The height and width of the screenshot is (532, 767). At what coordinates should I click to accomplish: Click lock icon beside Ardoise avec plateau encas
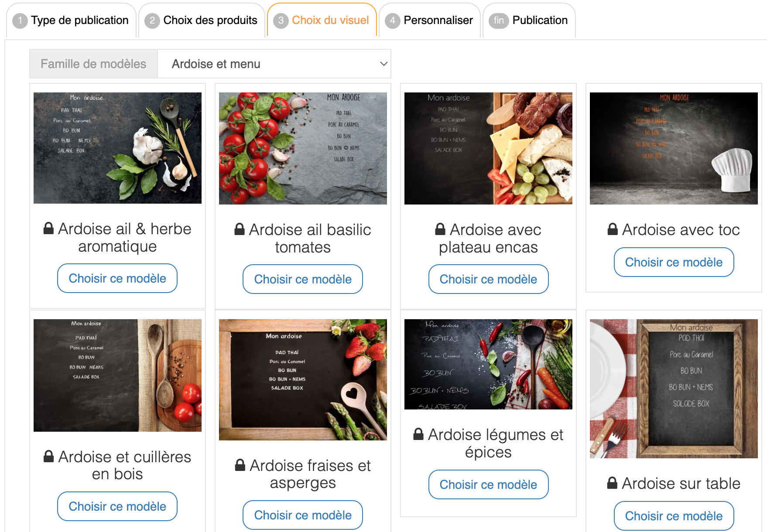tap(440, 229)
